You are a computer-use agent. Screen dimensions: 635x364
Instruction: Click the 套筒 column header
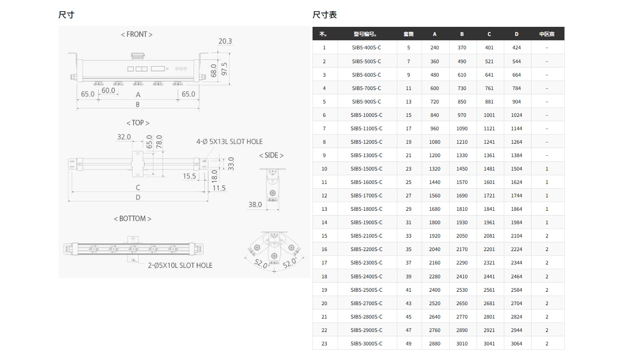tap(408, 34)
